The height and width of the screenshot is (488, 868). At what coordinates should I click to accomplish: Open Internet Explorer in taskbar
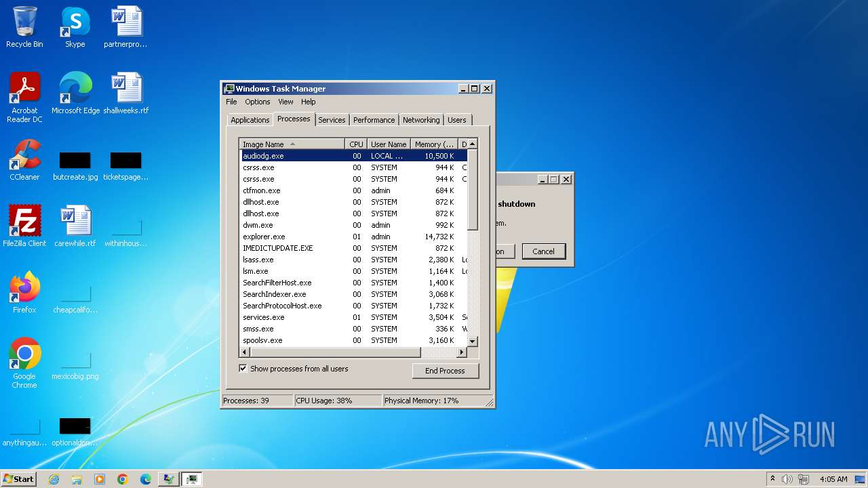click(54, 479)
